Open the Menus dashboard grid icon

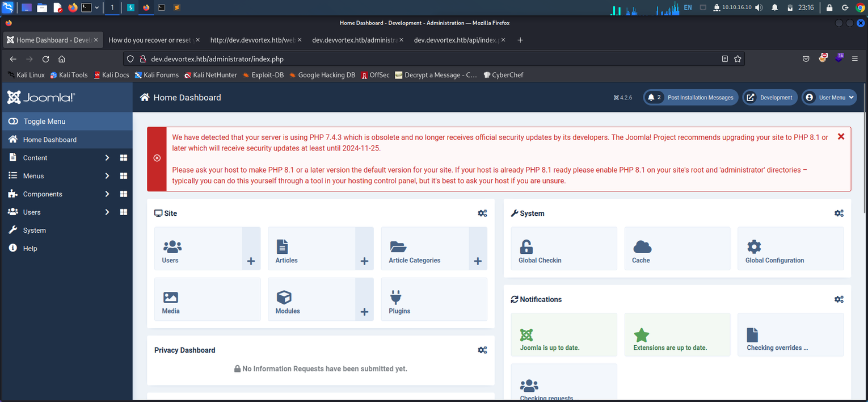click(x=124, y=176)
